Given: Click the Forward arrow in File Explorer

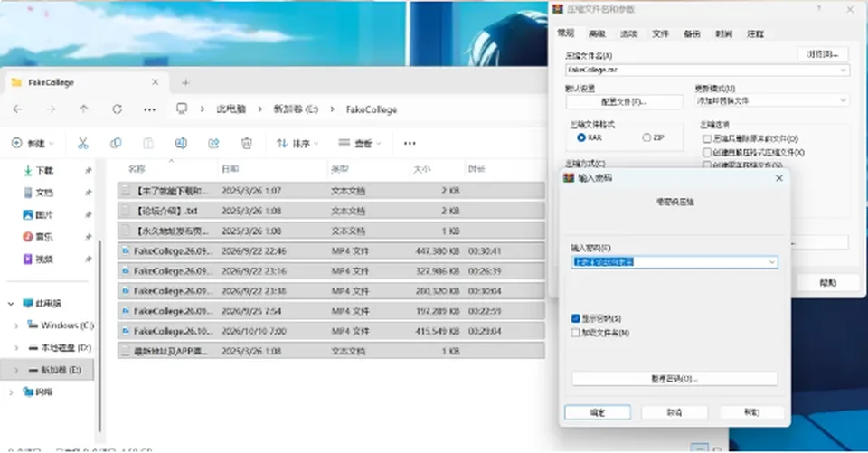Looking at the screenshot, I should pos(51,109).
